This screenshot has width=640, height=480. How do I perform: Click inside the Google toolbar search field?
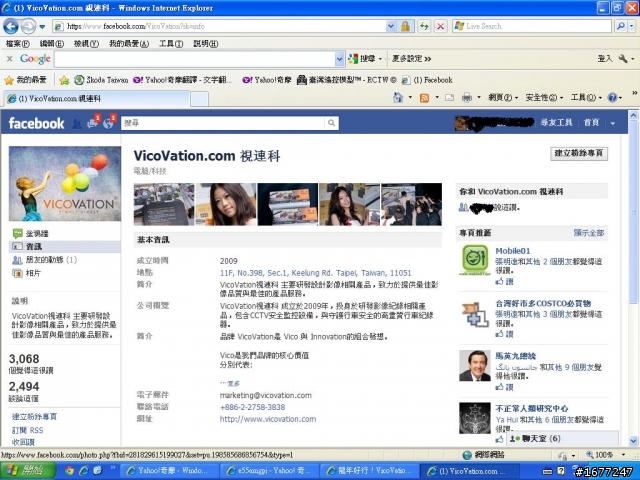195,59
